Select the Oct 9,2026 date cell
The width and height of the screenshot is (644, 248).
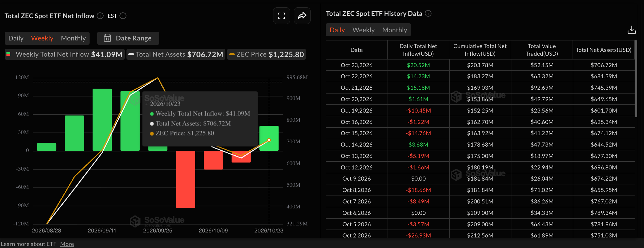point(357,179)
